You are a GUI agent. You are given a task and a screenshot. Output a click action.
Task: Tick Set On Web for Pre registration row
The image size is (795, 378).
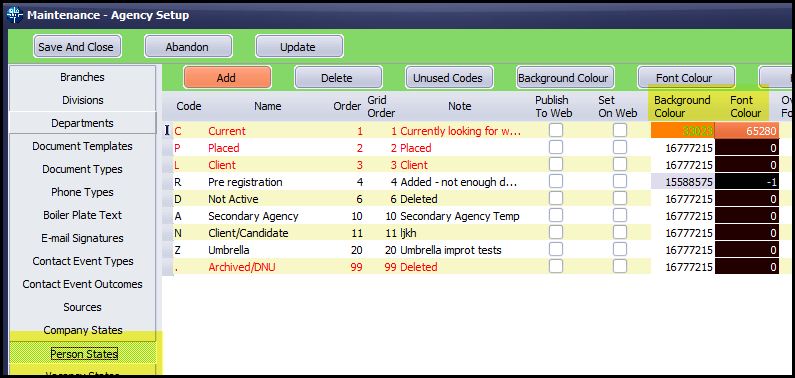[620, 181]
